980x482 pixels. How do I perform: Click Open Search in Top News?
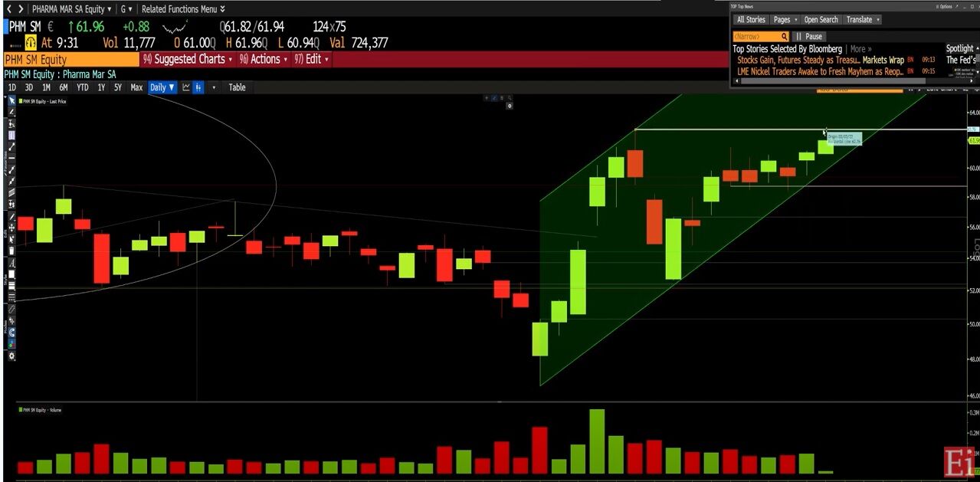(x=821, y=20)
